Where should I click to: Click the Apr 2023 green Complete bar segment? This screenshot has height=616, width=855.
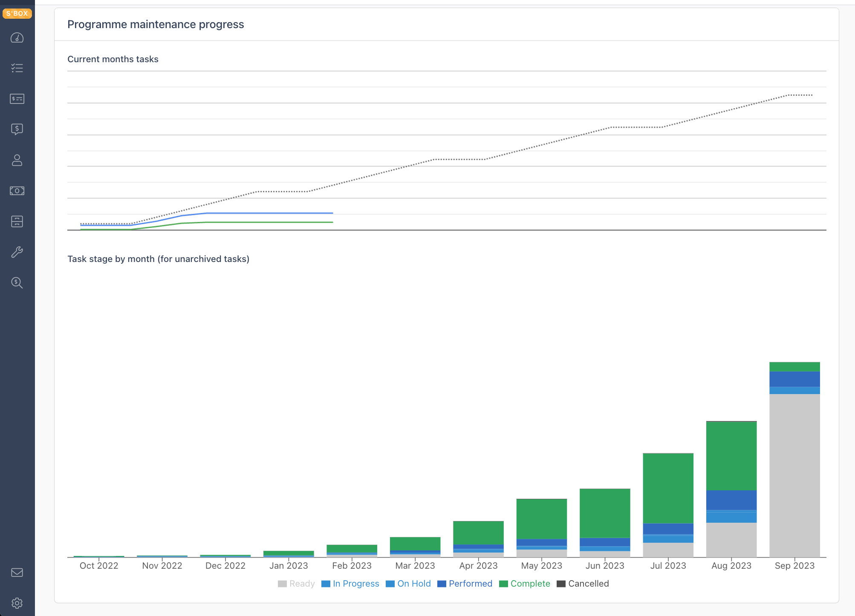[x=478, y=533]
